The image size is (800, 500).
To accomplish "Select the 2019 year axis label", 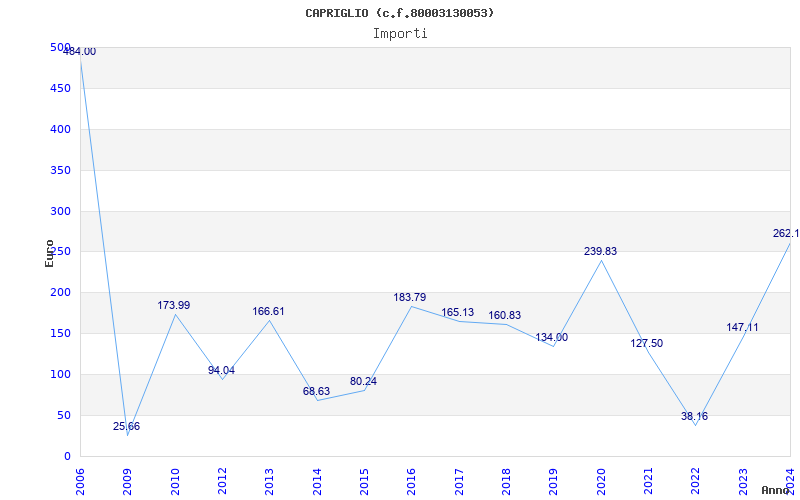I will [554, 482].
